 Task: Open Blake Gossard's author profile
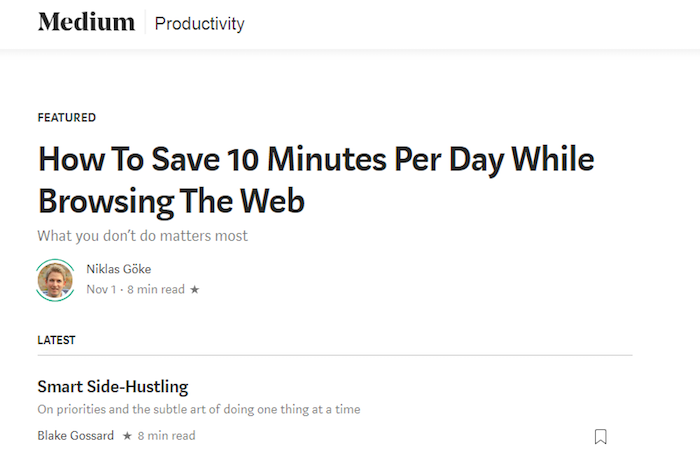point(75,436)
